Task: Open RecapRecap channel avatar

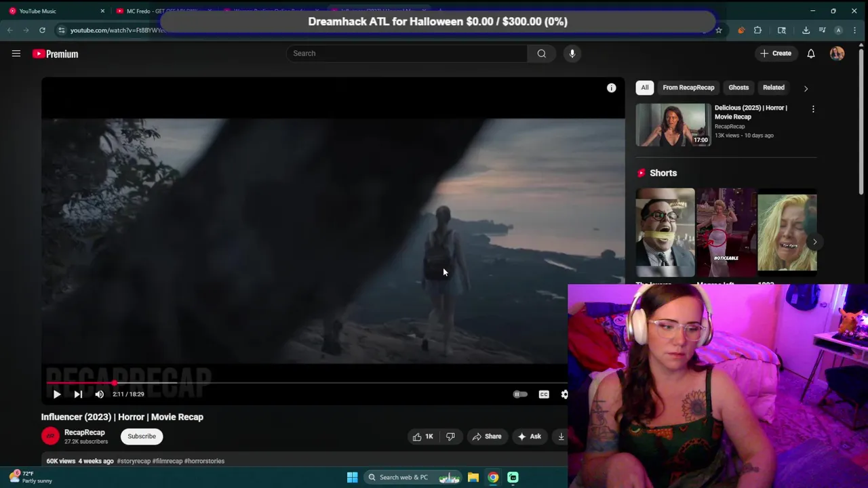Action: click(50, 436)
